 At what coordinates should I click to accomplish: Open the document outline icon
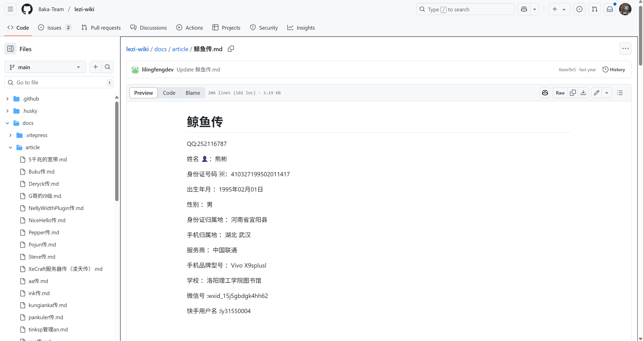click(x=620, y=93)
